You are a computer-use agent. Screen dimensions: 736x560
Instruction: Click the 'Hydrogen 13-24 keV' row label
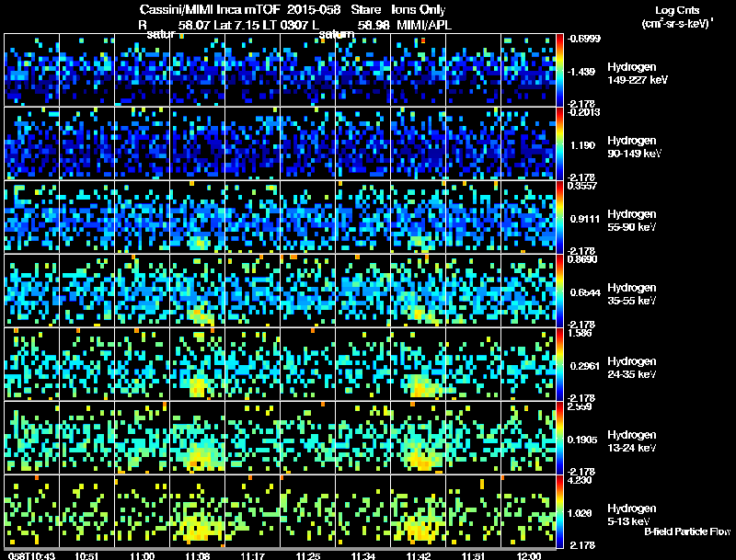pyautogui.click(x=632, y=441)
